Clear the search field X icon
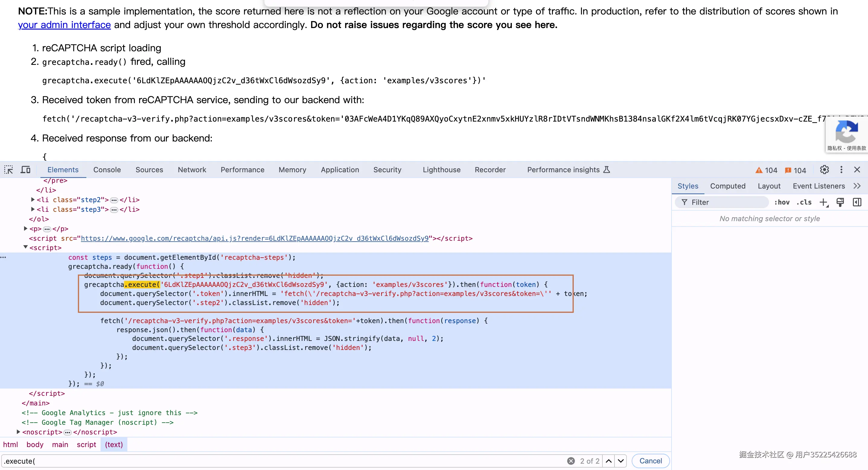Image resolution: width=868 pixels, height=470 pixels. 571,461
